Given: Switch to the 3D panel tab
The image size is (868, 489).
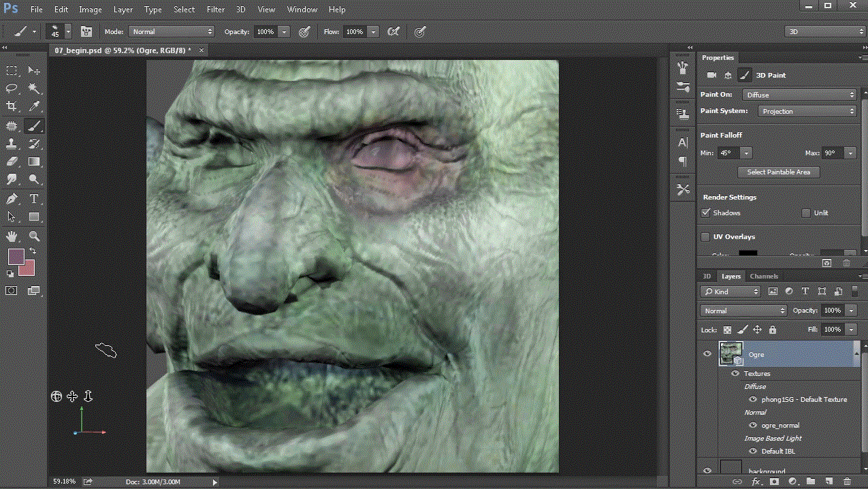Looking at the screenshot, I should tap(707, 276).
